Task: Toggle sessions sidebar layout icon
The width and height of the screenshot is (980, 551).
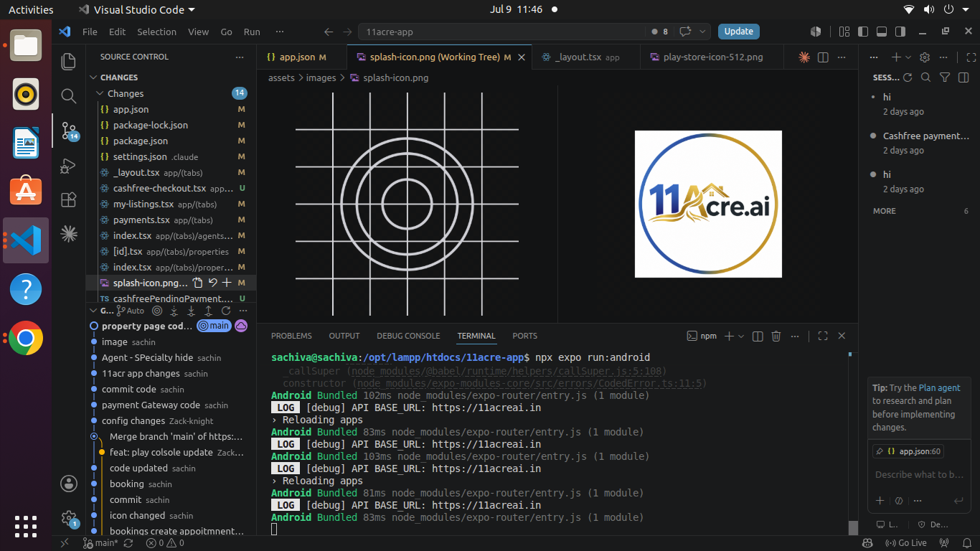Action: (963, 77)
